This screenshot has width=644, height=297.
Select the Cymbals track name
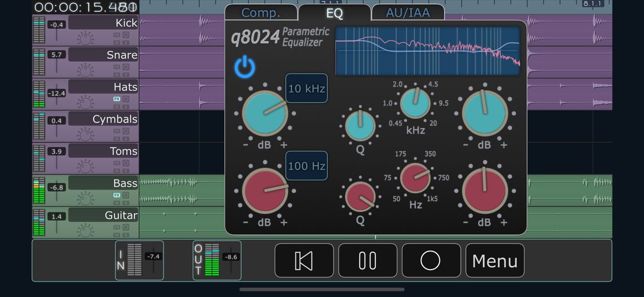click(x=104, y=119)
